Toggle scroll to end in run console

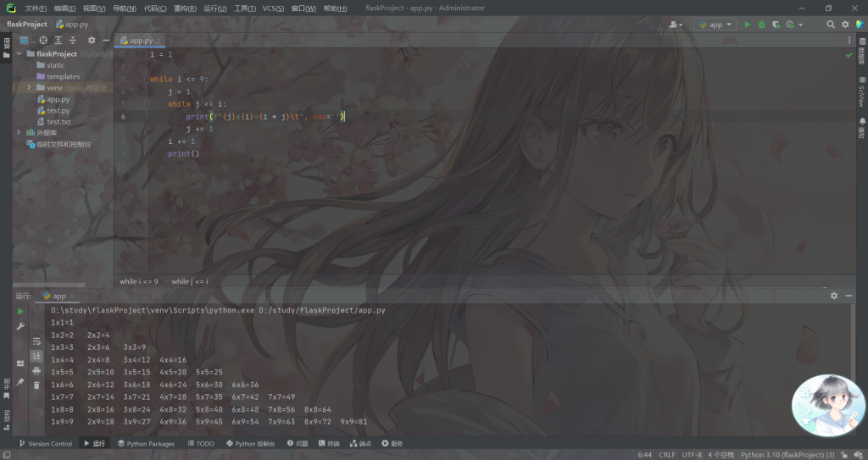pyautogui.click(x=36, y=356)
